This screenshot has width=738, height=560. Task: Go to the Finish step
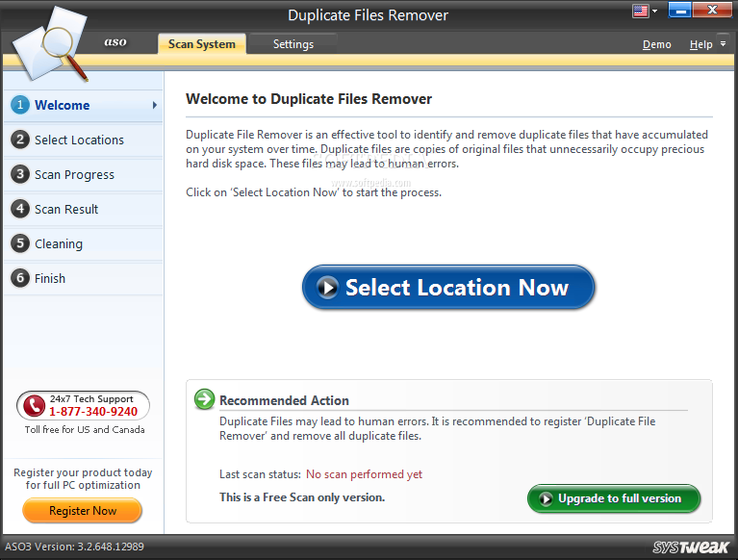click(x=84, y=279)
